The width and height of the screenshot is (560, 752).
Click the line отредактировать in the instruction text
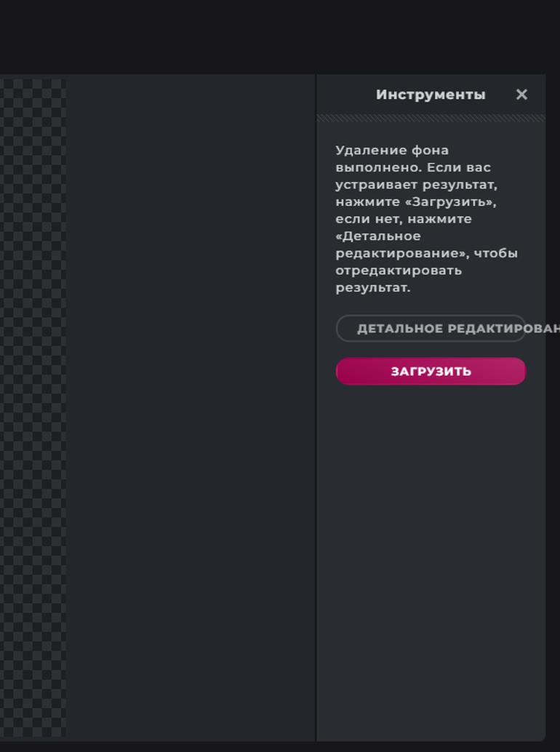399,271
